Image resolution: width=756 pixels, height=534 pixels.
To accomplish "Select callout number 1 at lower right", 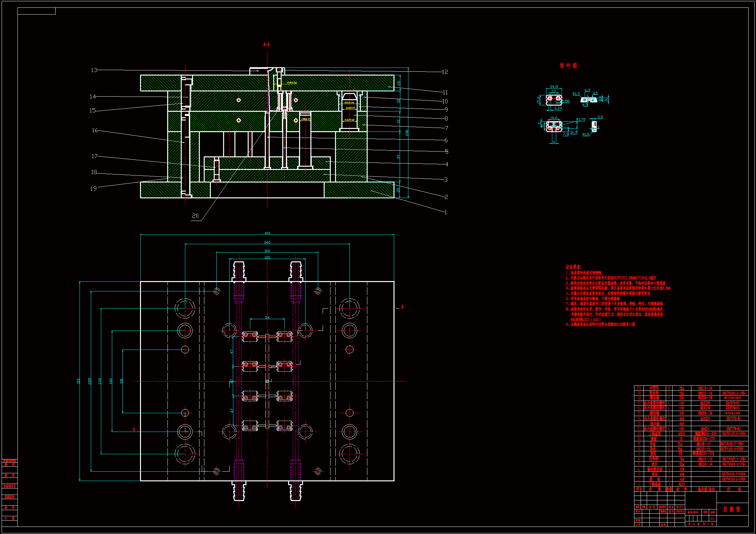I will coord(446,212).
